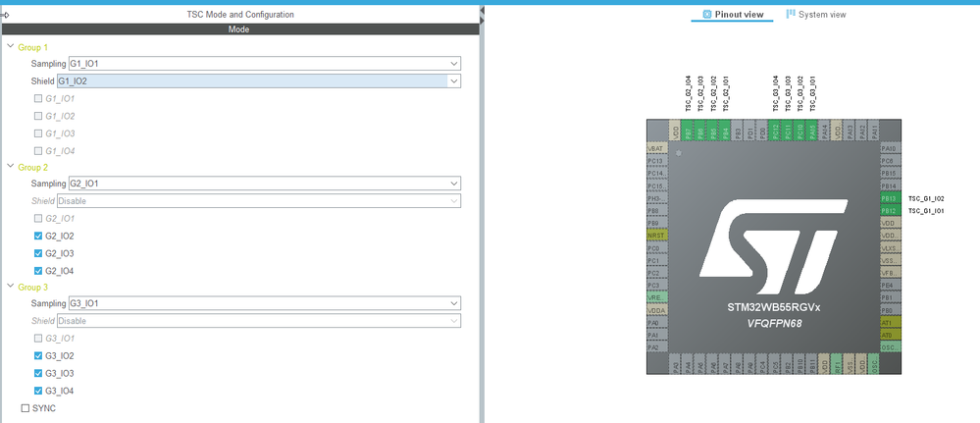Collapse the Group 1 section
The image size is (980, 423).
[x=10, y=47]
